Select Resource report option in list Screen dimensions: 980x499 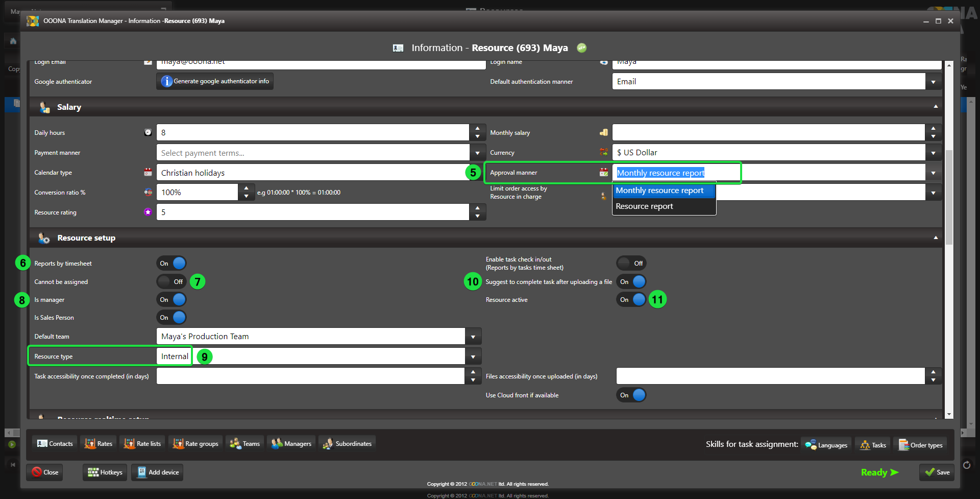coord(644,206)
